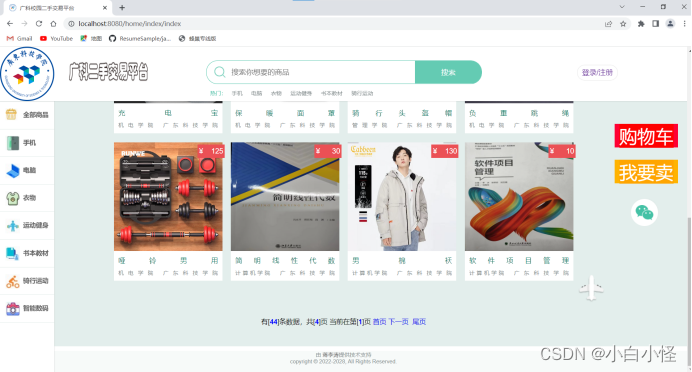692x372 pixels.
Task: Click the smart digital camera icon in the sidebar
Action: (x=12, y=308)
